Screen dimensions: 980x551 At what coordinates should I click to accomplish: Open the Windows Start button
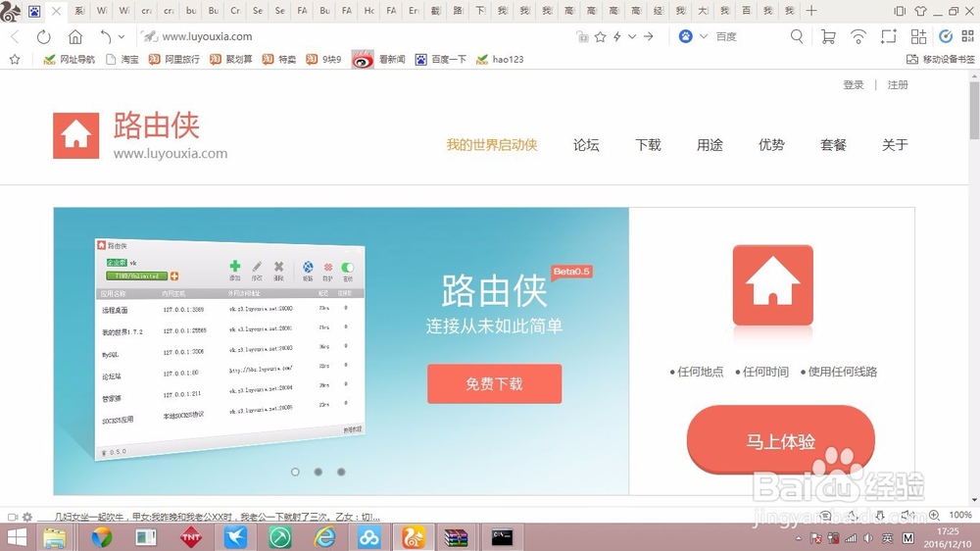pyautogui.click(x=17, y=537)
